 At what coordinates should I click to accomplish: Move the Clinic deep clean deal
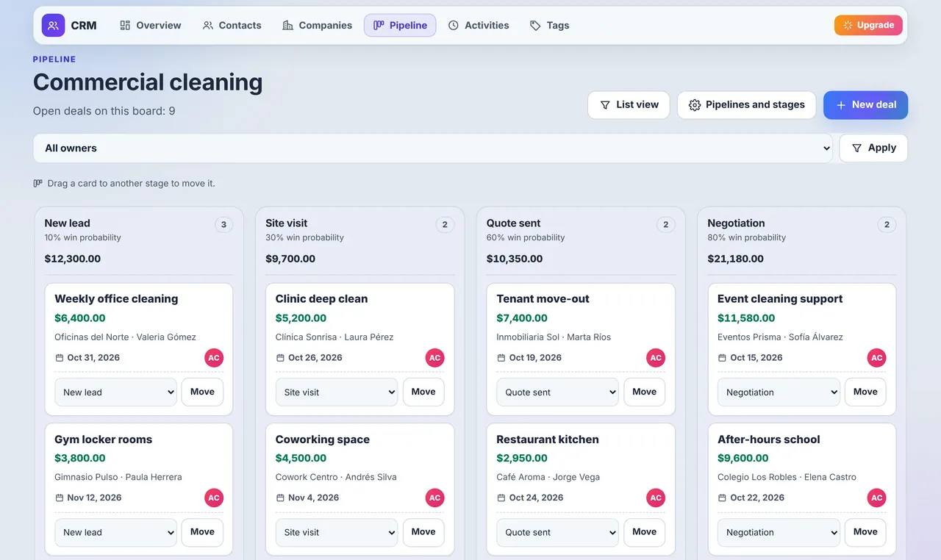pyautogui.click(x=423, y=392)
